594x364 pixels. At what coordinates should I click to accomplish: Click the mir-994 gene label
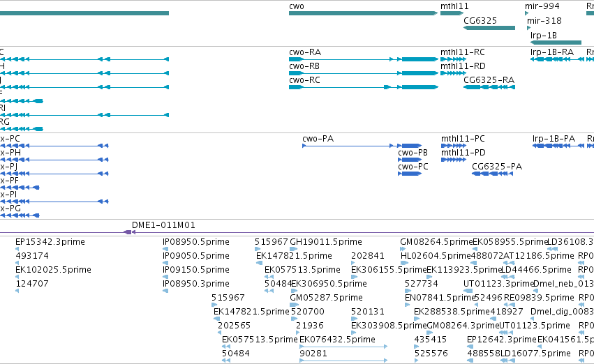click(542, 6)
